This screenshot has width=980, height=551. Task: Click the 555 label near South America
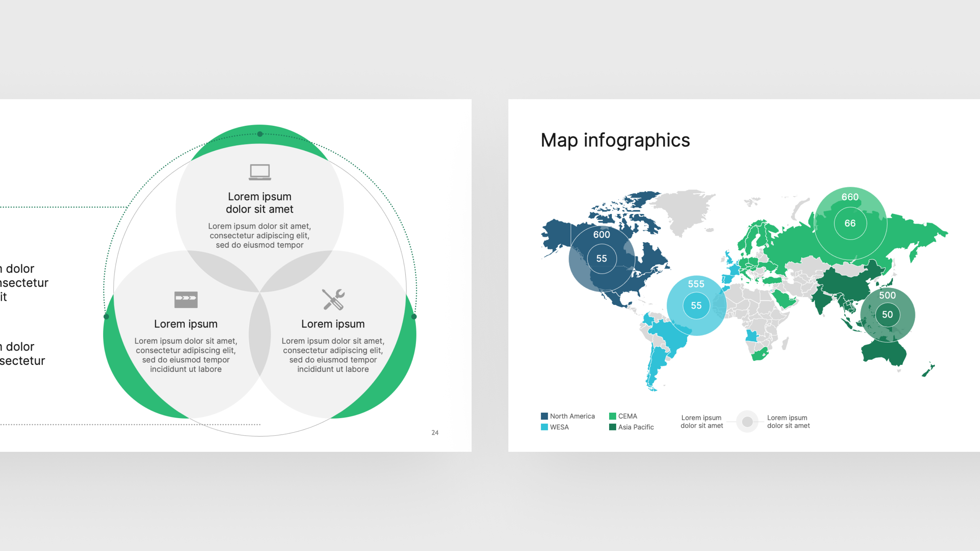pyautogui.click(x=696, y=284)
